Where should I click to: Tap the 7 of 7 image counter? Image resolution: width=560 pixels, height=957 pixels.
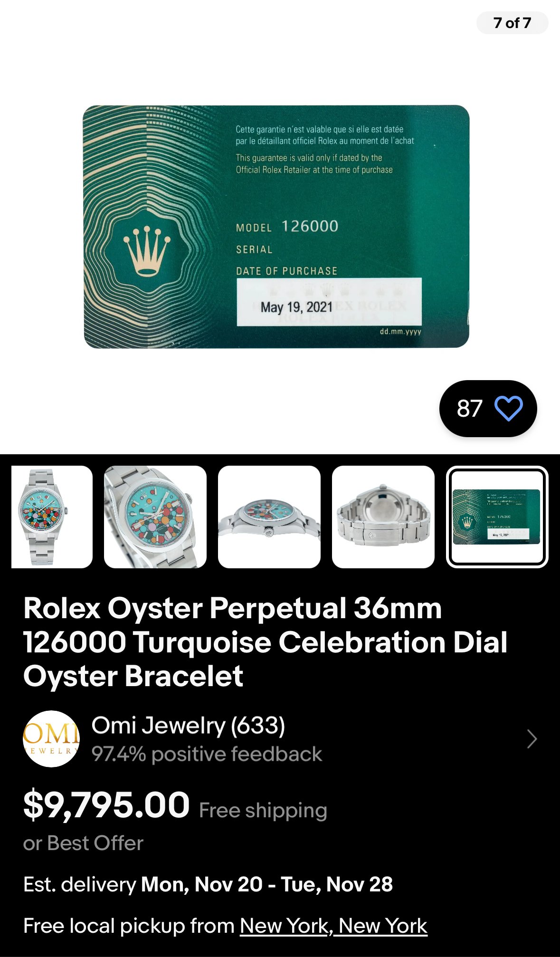(x=512, y=23)
